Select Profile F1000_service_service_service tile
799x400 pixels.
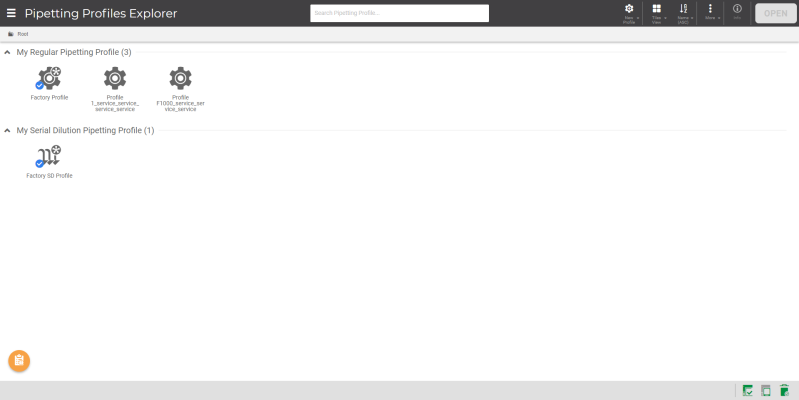tap(180, 89)
